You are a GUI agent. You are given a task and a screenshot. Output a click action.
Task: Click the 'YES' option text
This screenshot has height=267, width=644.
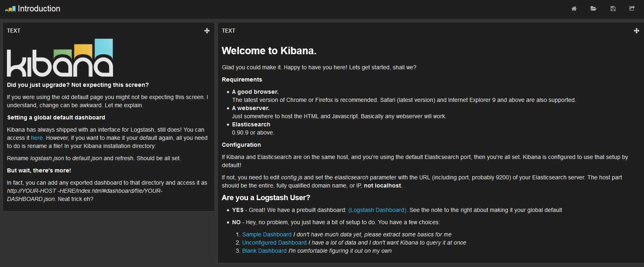[x=238, y=210]
